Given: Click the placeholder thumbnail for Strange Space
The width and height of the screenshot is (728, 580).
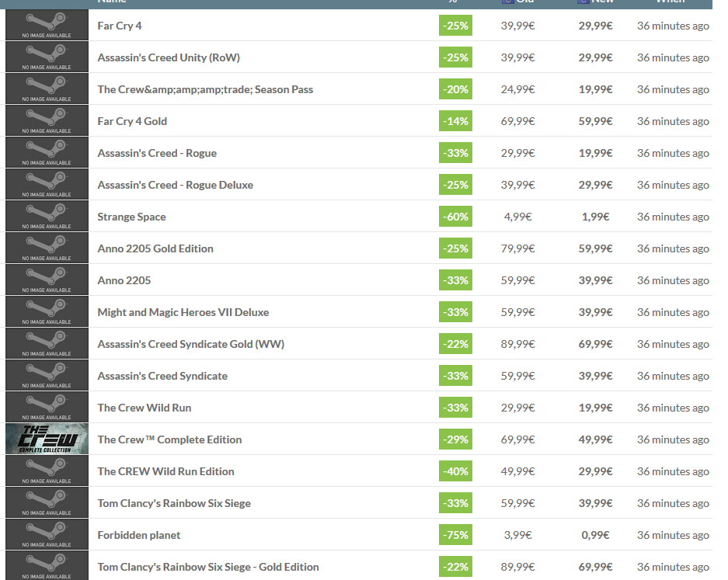Looking at the screenshot, I should [47, 216].
